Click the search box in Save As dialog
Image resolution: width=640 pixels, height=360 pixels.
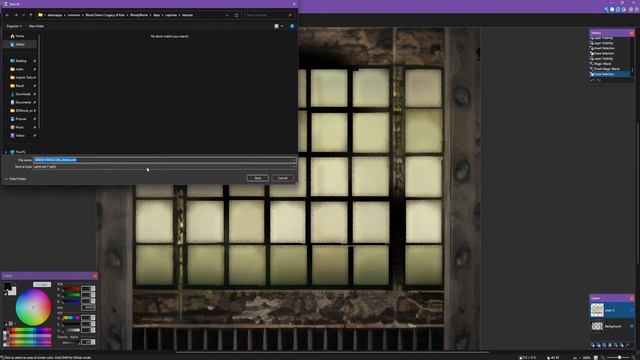tap(270, 15)
